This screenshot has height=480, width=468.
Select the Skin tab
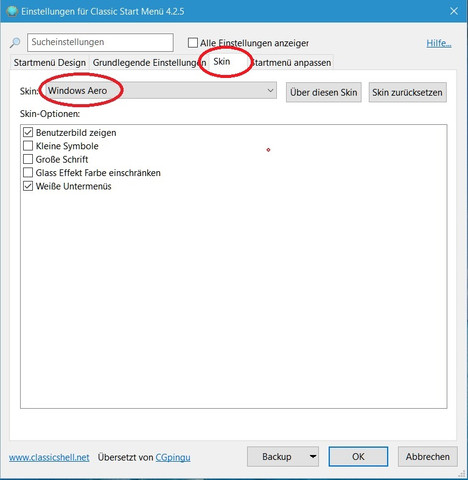[x=222, y=61]
